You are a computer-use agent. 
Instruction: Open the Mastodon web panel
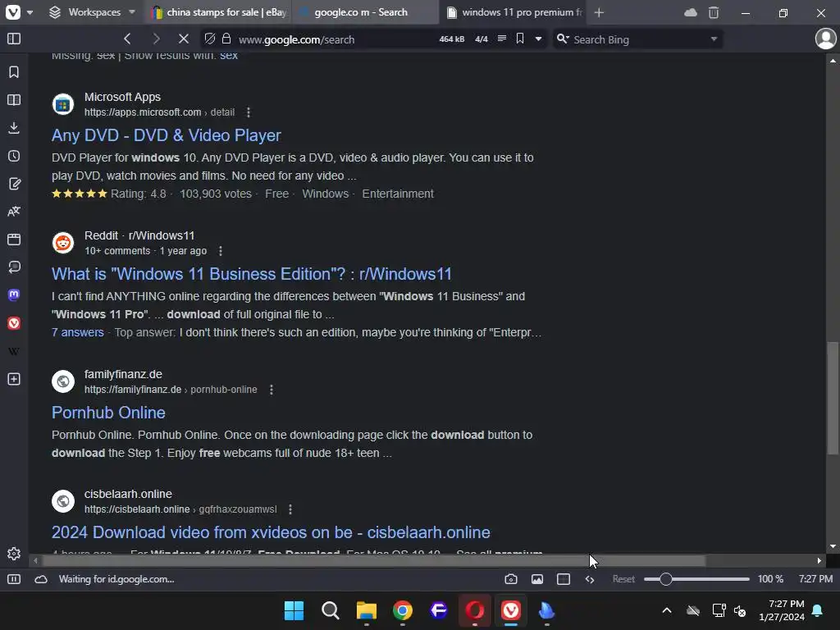14,294
